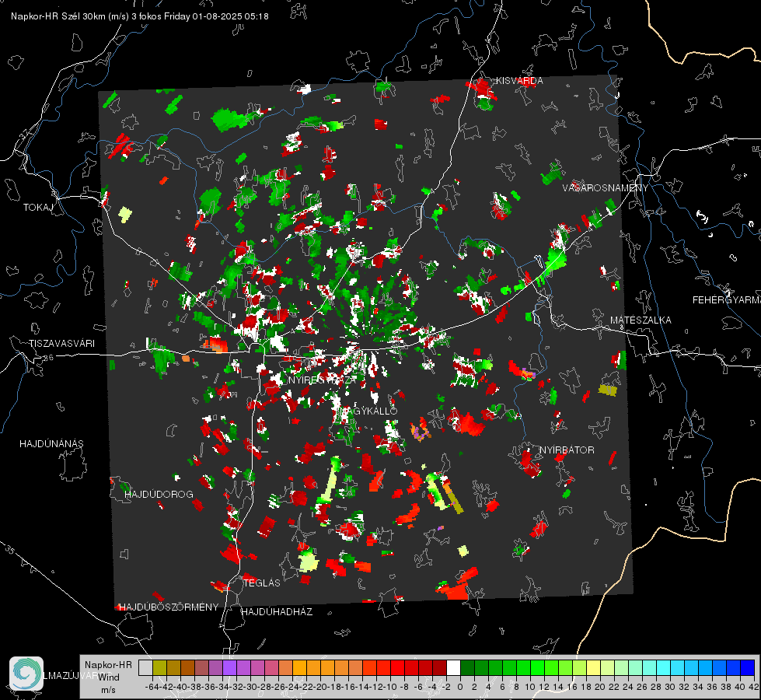Viewport: 761px width, 700px height.
Task: Click the teal swirl logo icon
Action: coord(26,674)
